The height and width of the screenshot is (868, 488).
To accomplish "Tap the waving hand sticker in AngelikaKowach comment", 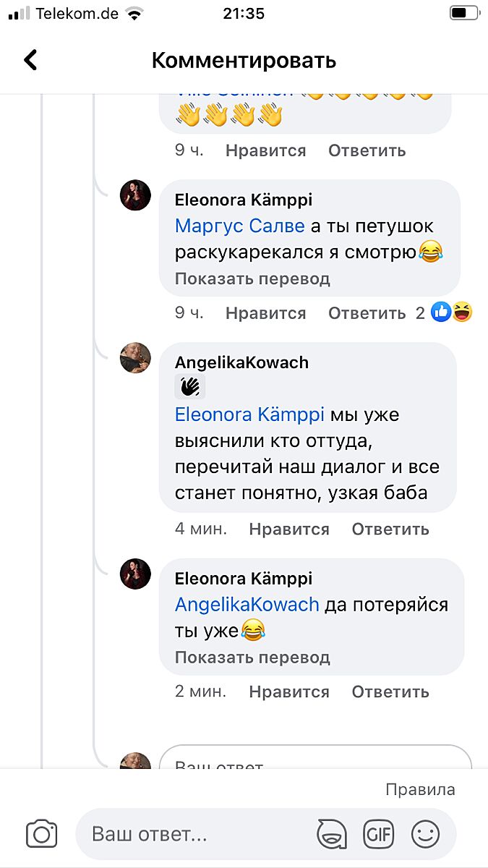I will [190, 387].
